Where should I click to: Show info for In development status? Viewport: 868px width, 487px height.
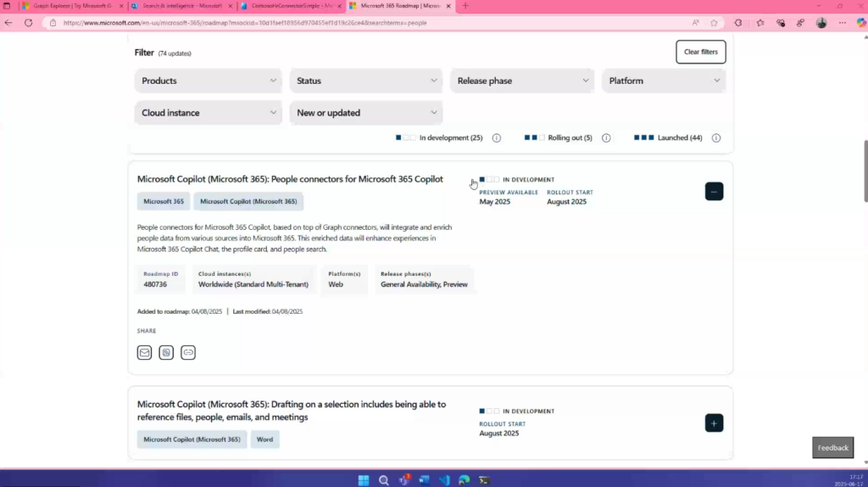pyautogui.click(x=497, y=137)
